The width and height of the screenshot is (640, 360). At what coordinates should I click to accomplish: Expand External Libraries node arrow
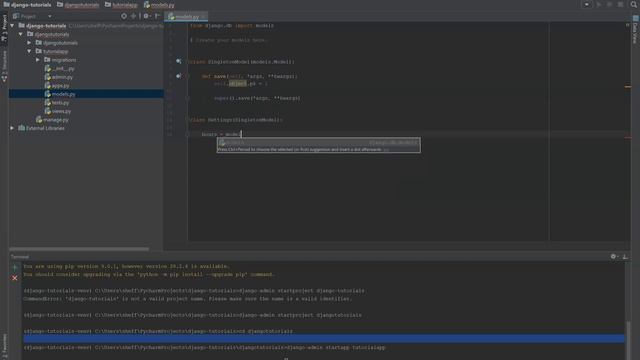point(12,128)
